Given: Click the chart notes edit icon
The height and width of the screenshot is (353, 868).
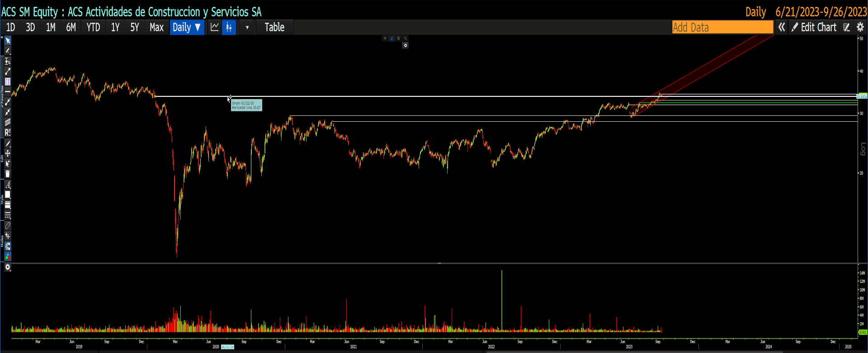Looking at the screenshot, I should click(x=847, y=27).
